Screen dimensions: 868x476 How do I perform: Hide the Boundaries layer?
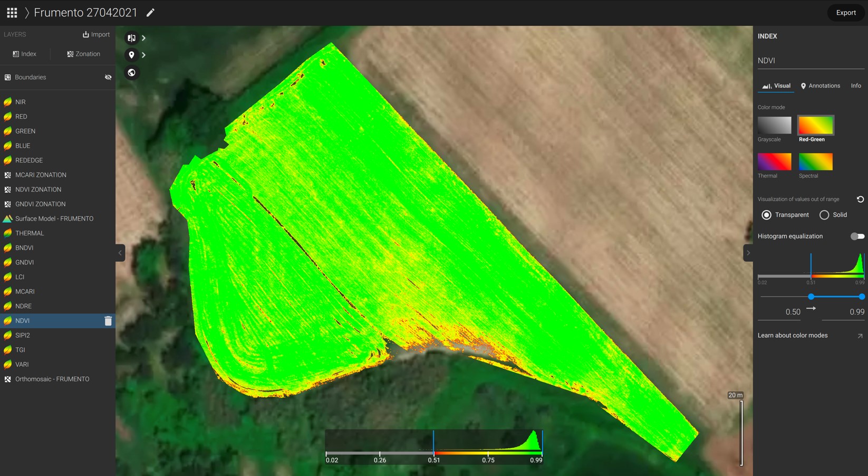point(108,77)
